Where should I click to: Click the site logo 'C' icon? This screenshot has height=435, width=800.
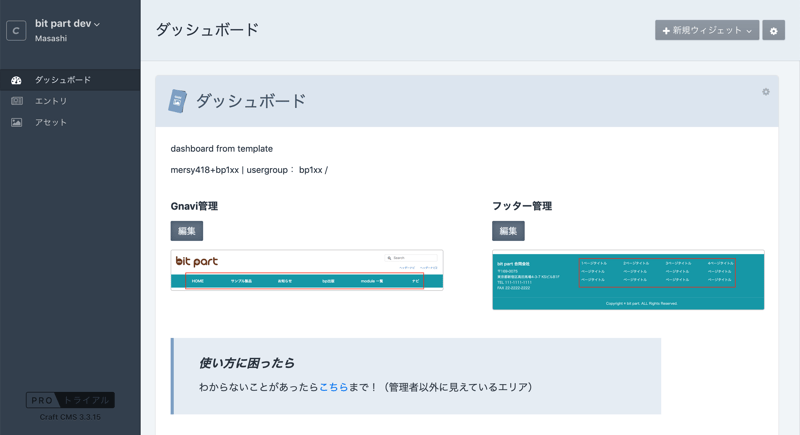pyautogui.click(x=16, y=31)
